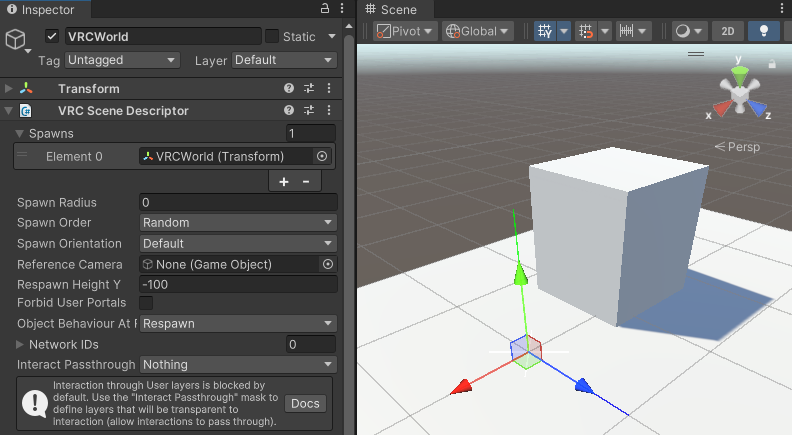Click the VRC Scene Descriptor script icon
The height and width of the screenshot is (435, 792).
(26, 110)
